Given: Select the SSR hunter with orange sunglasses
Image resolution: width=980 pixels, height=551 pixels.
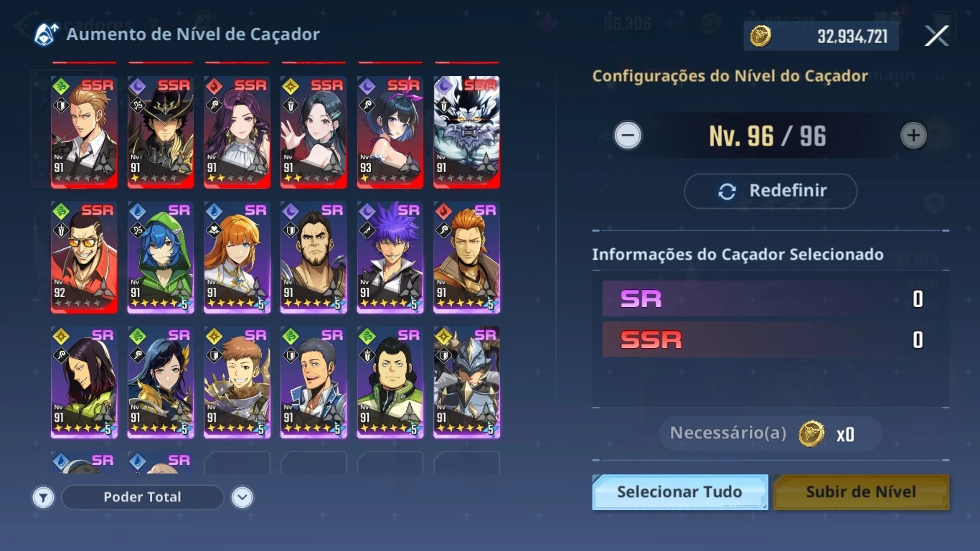Looking at the screenshot, I should tap(84, 258).
